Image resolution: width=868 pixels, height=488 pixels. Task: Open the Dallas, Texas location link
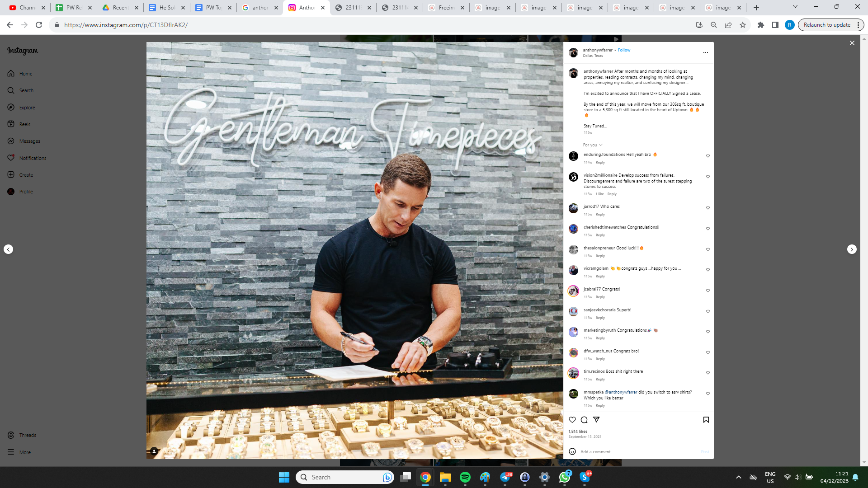click(x=593, y=56)
